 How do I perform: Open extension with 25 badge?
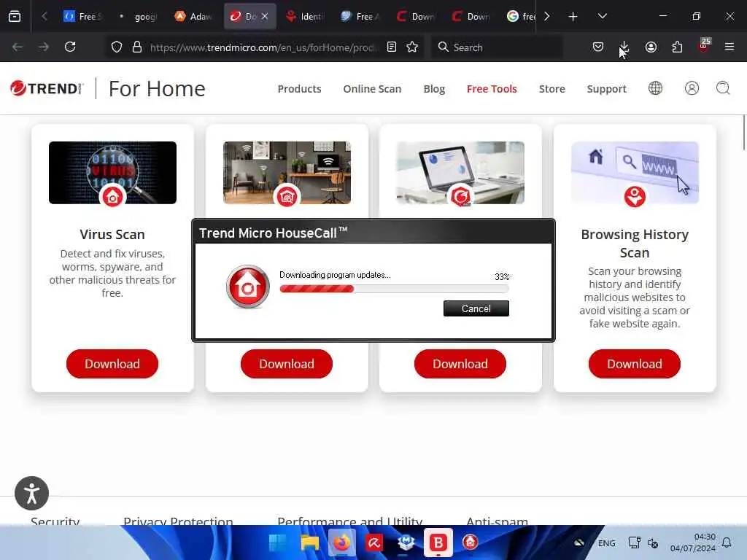pos(704,46)
